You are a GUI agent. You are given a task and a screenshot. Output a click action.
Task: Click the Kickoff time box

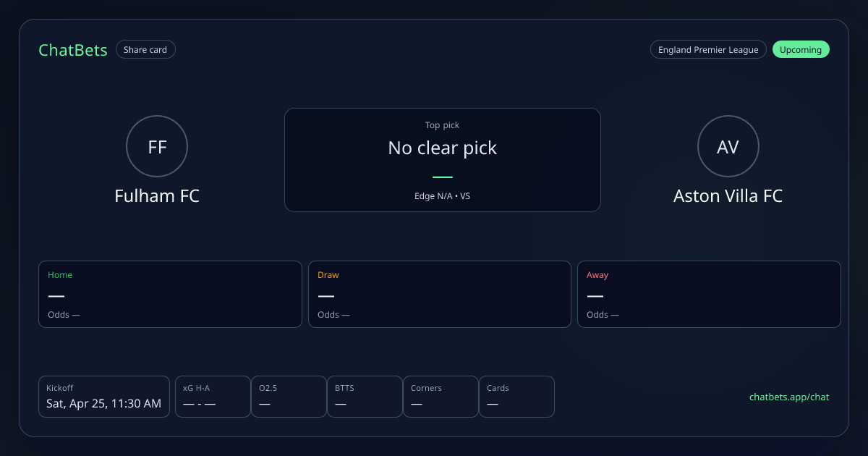(103, 397)
